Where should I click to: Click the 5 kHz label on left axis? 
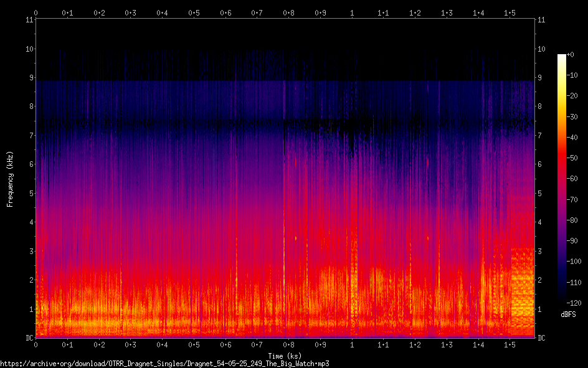31,194
